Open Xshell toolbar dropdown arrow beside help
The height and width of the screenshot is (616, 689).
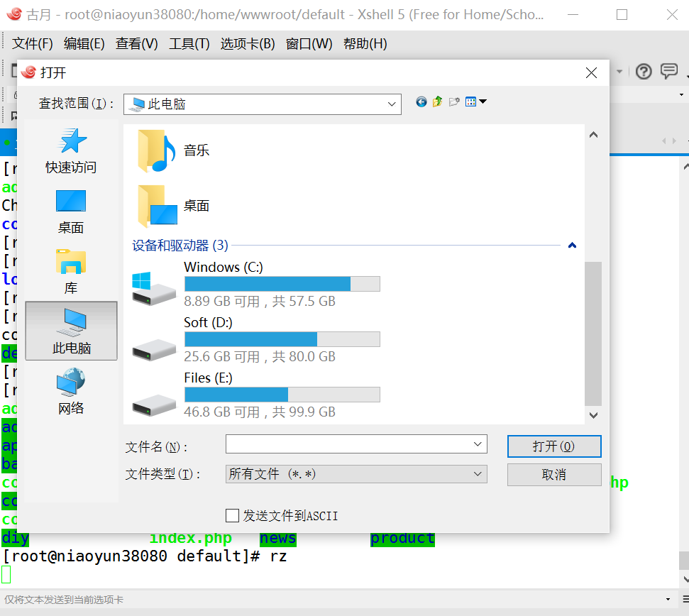tap(619, 71)
